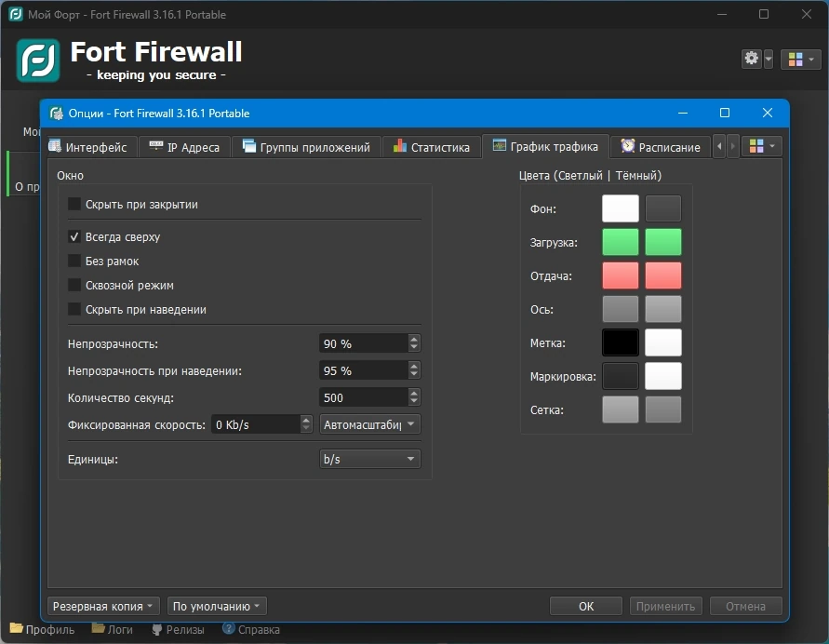The image size is (829, 644).
Task: Pick light Отдача red swatch
Action: 621,275
